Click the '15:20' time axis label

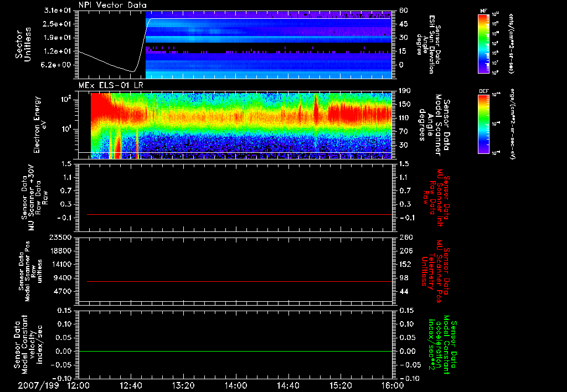click(341, 385)
